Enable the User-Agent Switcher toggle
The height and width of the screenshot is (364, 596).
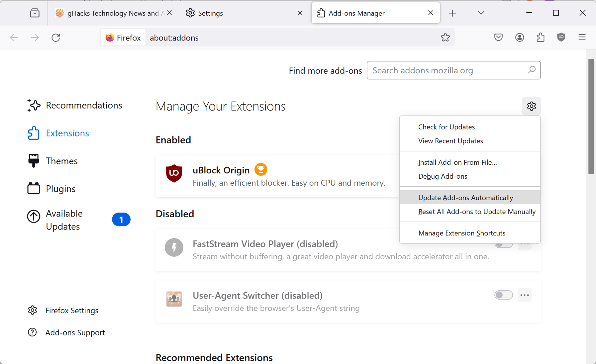pos(503,295)
